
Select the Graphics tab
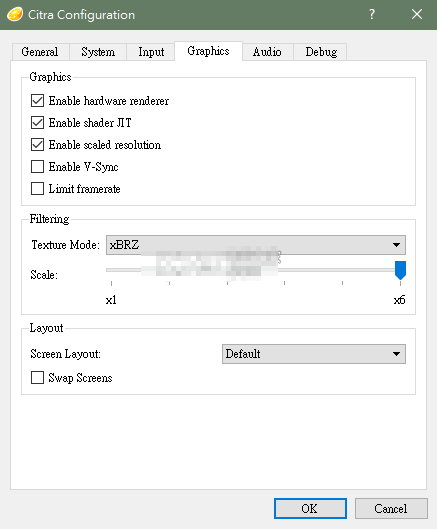click(208, 51)
